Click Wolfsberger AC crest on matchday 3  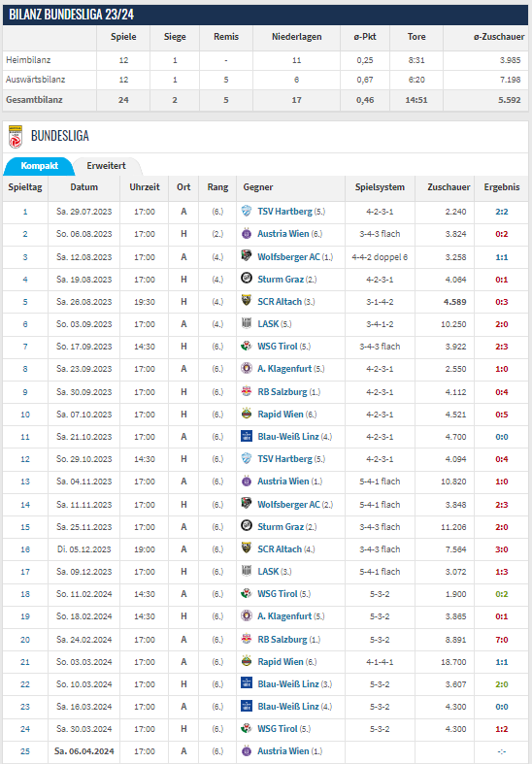pos(247,256)
